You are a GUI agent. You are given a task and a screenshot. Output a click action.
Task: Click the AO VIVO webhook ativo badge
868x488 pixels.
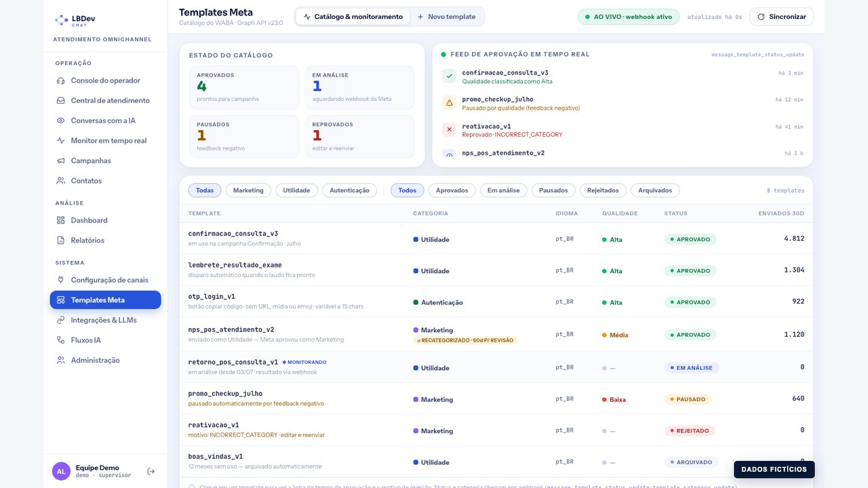(x=628, y=16)
